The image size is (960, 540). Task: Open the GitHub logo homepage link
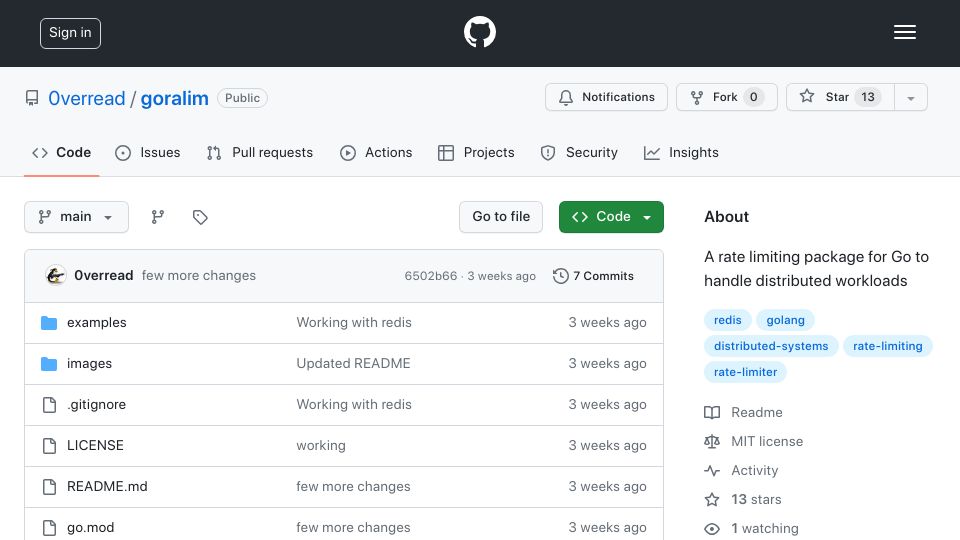click(x=479, y=32)
